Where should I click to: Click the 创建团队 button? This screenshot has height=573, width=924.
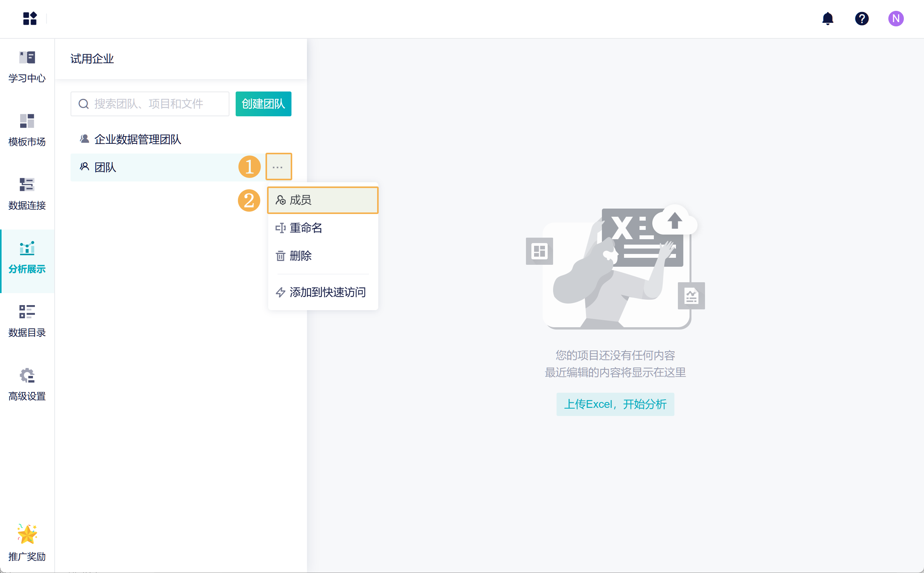(x=263, y=104)
